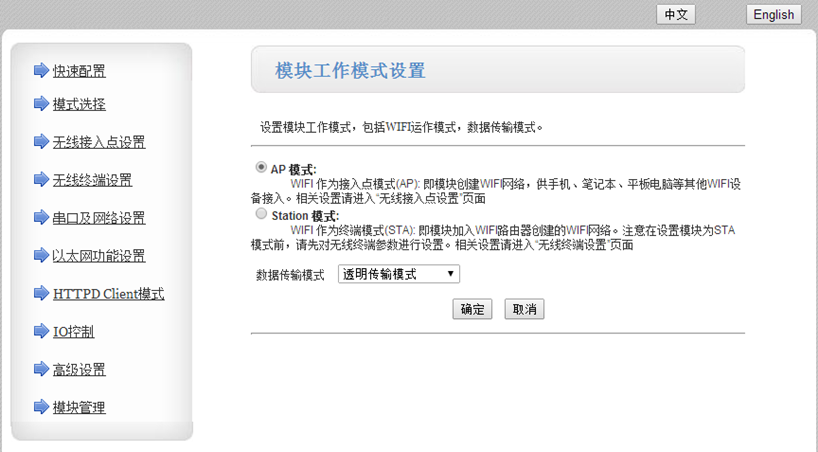Screen dimensions: 818x452
Task: Click arrow icon beside IO控制
Action: pos(41,331)
